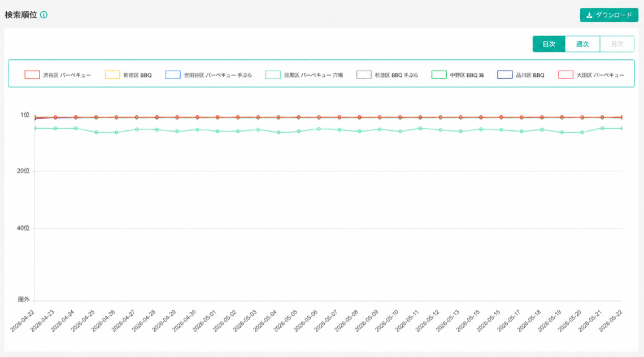Image resolution: width=644 pixels, height=357 pixels.
Task: Switch to the 日次 daily view
Action: point(549,44)
